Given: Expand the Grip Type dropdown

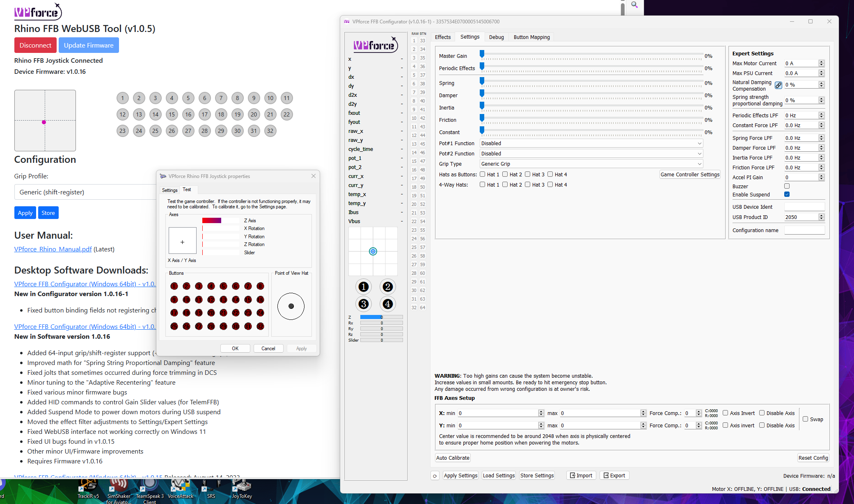Looking at the screenshot, I should click(x=591, y=164).
